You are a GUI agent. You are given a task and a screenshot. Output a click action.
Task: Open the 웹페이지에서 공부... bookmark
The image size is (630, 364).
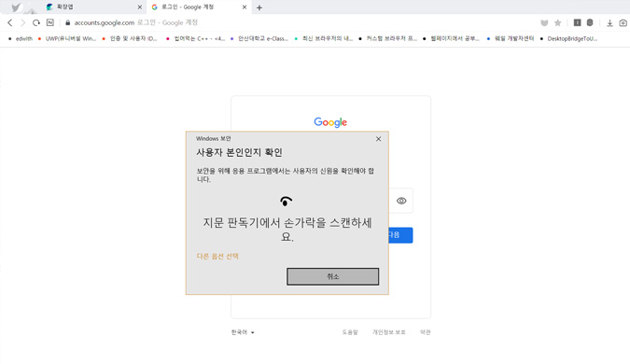pos(451,38)
